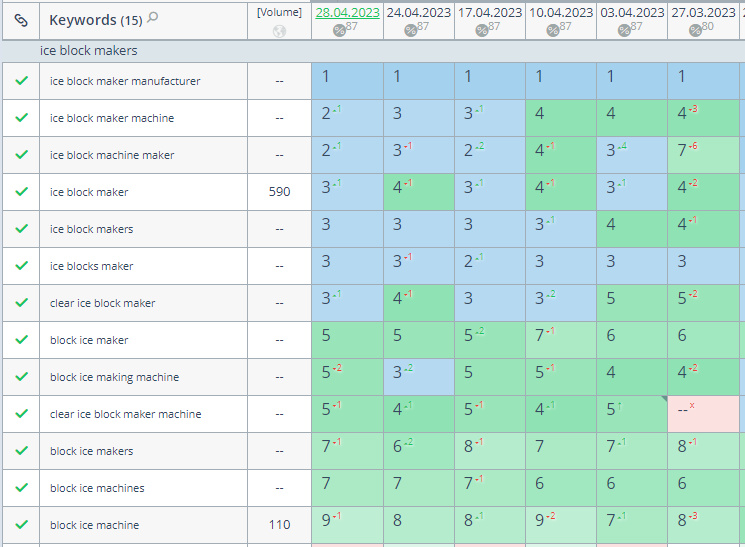Click percent icon under 17.04.2023
The width and height of the screenshot is (745, 547).
[482, 30]
